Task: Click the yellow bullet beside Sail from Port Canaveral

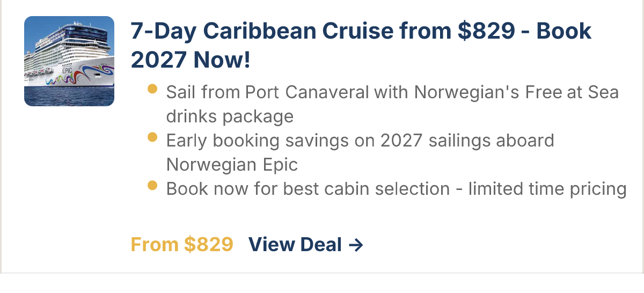Action: (152, 89)
